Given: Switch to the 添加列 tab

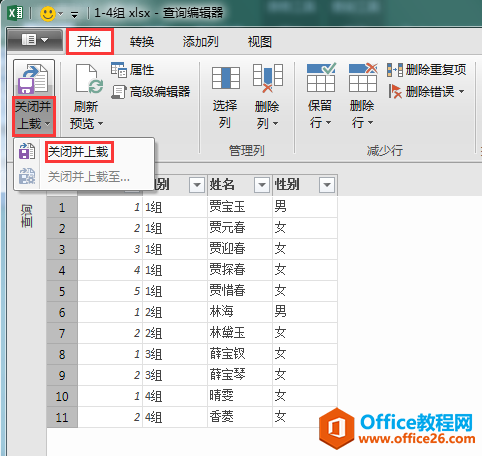Looking at the screenshot, I should click(200, 42).
